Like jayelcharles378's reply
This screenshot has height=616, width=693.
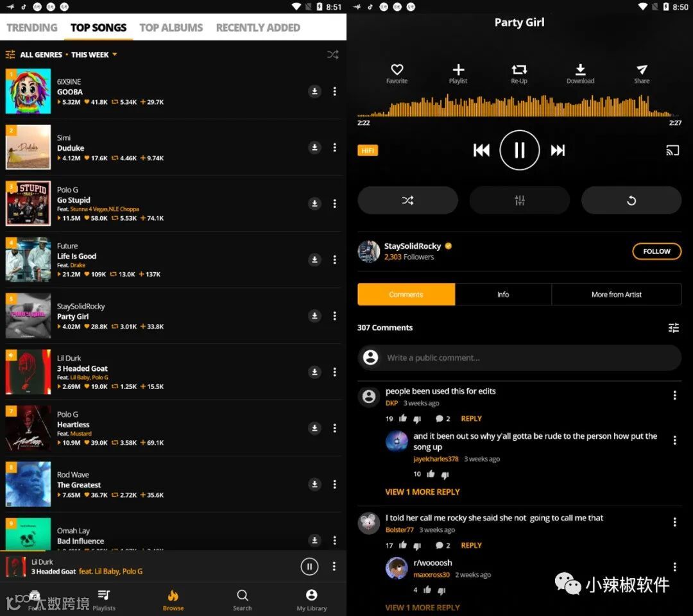[431, 474]
